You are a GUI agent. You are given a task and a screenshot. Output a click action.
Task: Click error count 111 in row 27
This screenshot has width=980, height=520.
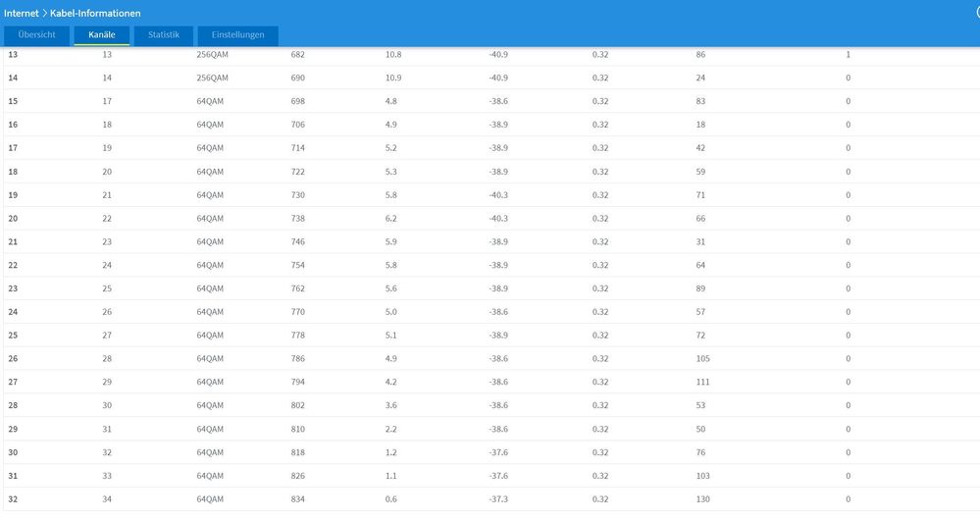703,382
